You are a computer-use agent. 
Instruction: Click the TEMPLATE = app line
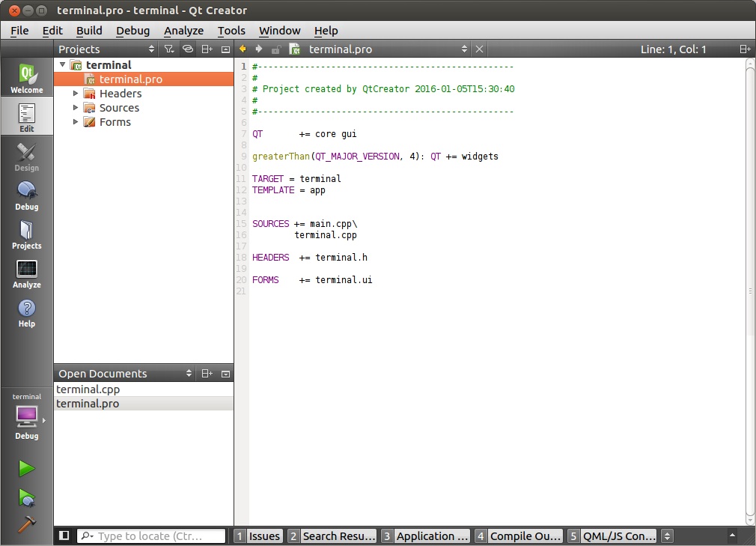[288, 190]
